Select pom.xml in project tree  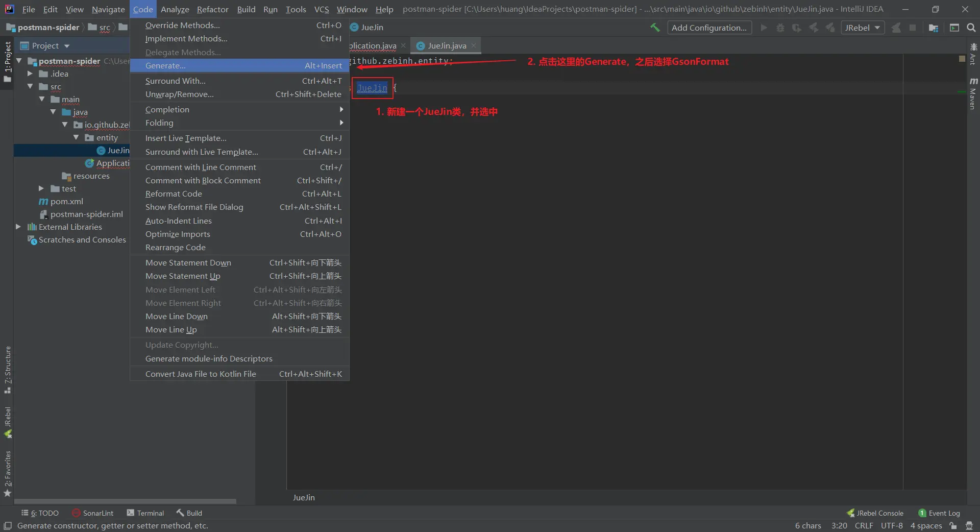coord(66,201)
